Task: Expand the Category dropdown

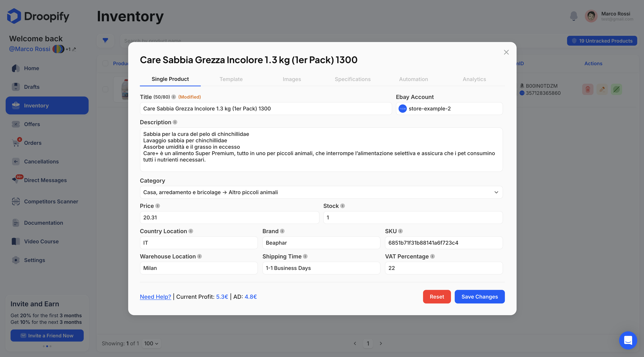Action: click(x=321, y=192)
